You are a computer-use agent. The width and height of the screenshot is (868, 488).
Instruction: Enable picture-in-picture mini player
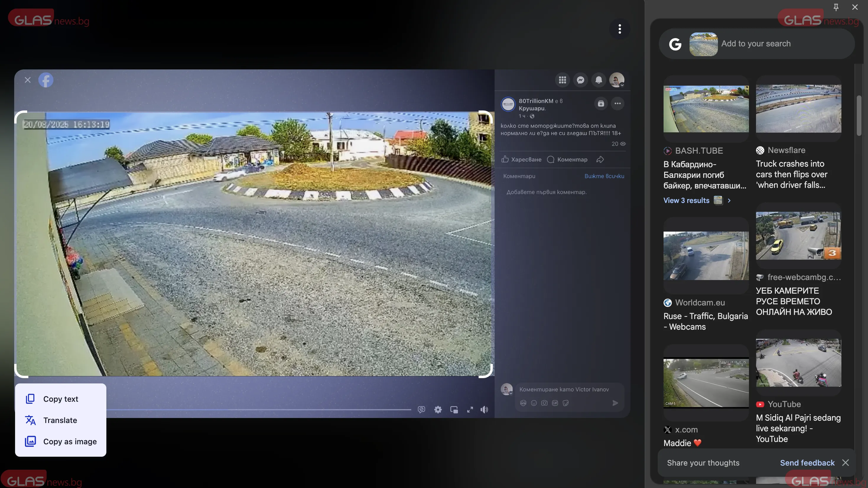[x=454, y=409]
